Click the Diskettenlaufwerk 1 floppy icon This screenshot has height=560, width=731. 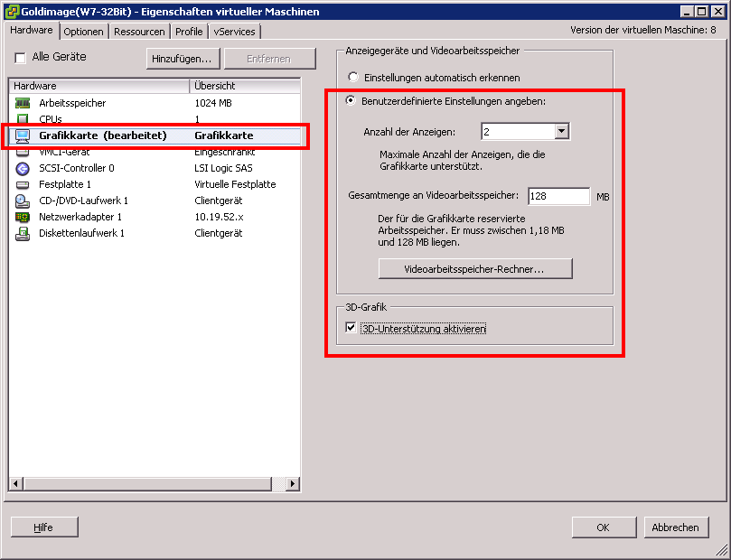pyautogui.click(x=23, y=233)
